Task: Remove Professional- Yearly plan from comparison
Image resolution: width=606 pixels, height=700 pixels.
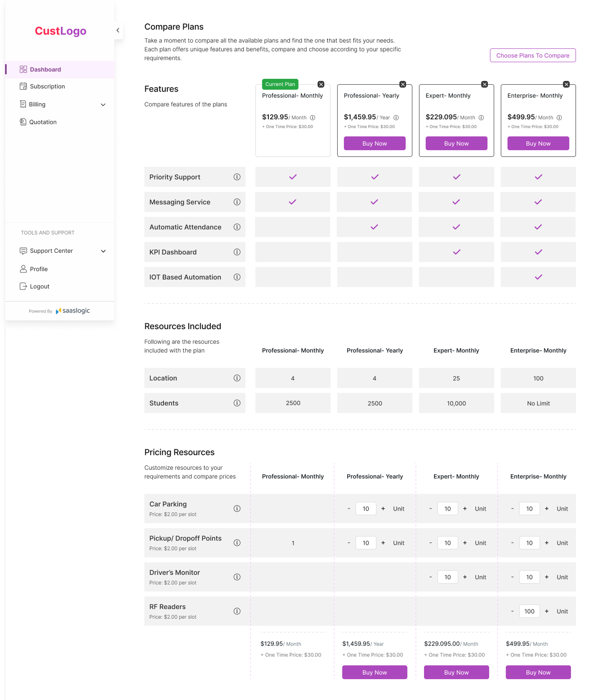Action: point(403,84)
